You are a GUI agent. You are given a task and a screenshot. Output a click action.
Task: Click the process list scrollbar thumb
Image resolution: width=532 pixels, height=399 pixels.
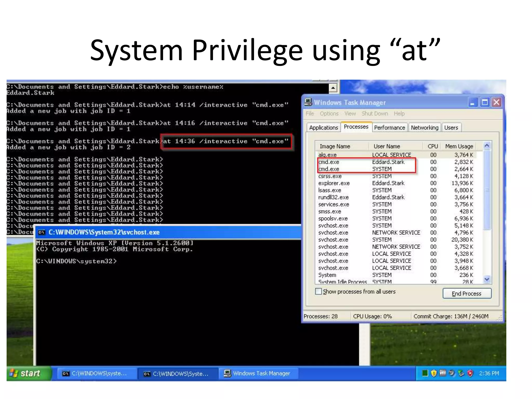(487, 190)
